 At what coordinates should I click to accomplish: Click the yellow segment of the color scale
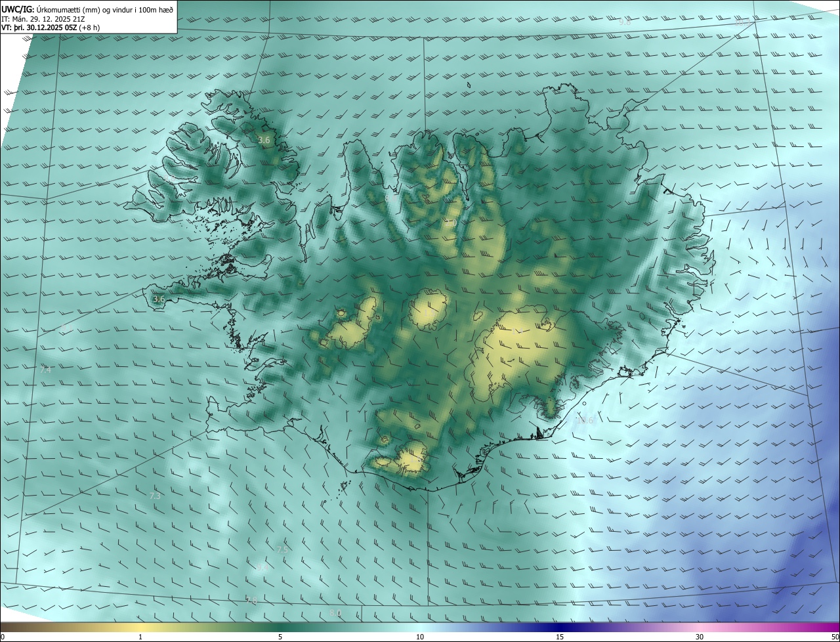pos(140,627)
